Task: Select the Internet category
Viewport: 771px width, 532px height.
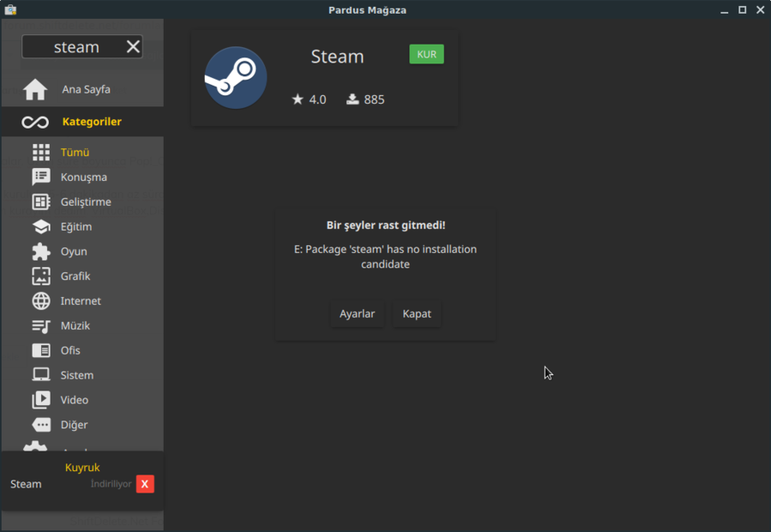Action: 81,301
